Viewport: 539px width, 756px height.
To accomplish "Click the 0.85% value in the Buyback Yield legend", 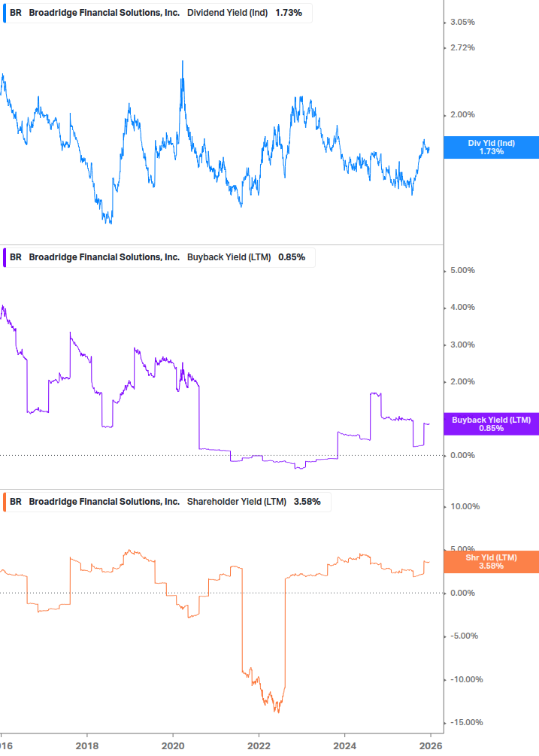I will tap(292, 257).
